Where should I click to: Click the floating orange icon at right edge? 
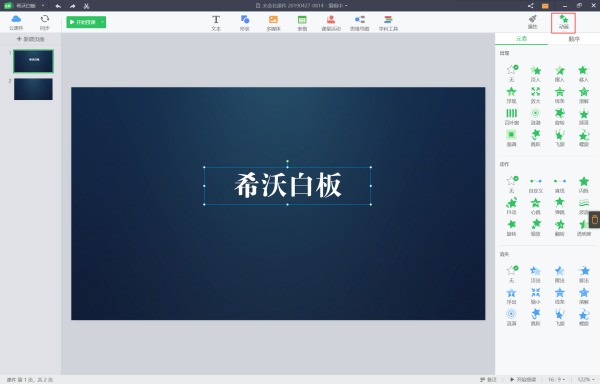pyautogui.click(x=594, y=220)
